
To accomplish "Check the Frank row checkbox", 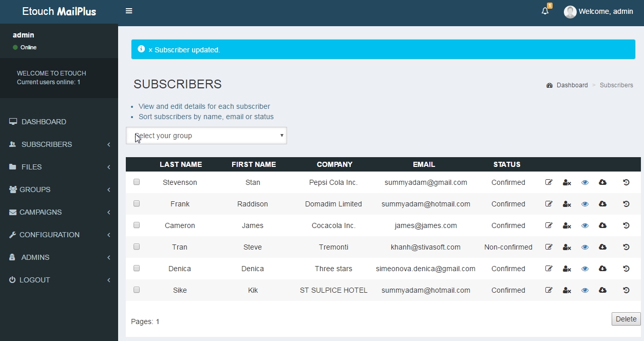I will tap(137, 203).
